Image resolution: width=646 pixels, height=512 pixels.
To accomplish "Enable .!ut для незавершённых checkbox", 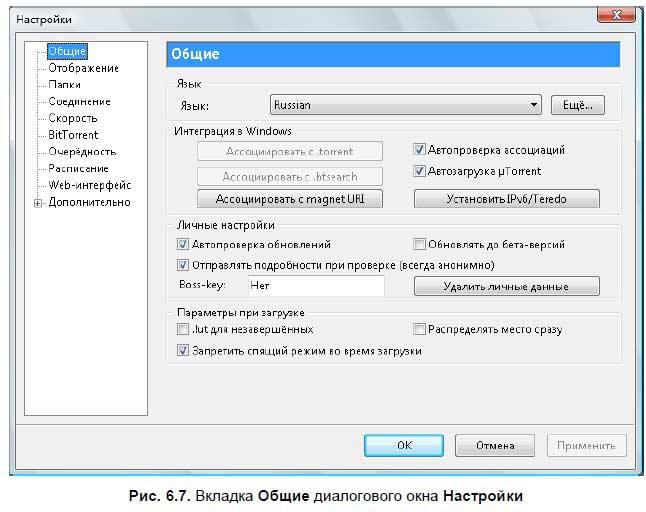I will point(183,329).
